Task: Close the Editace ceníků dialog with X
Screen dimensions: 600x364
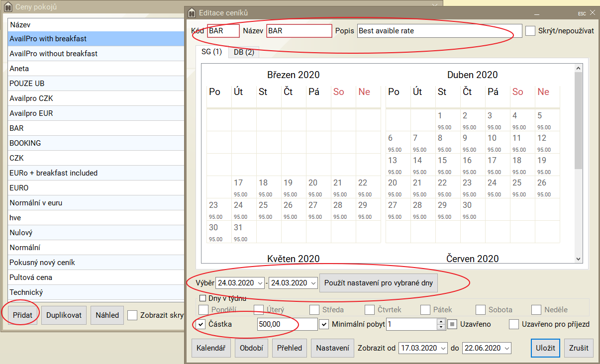Action: [x=592, y=13]
